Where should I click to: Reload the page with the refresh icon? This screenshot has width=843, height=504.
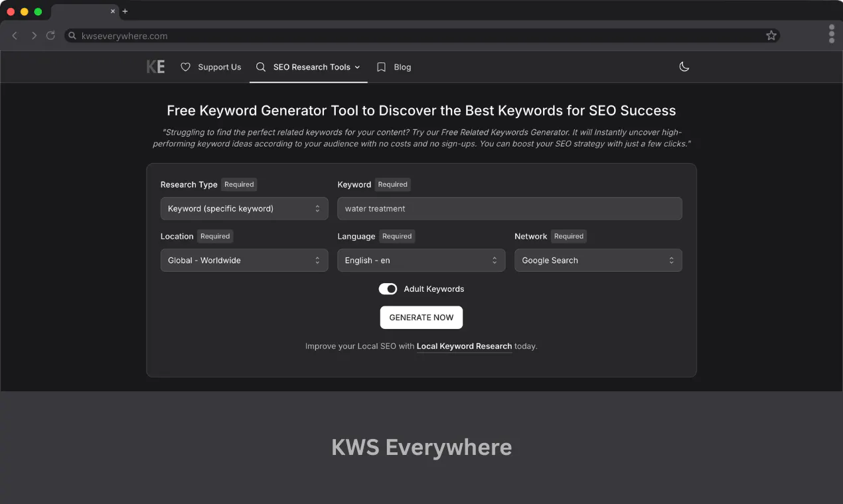coord(50,36)
